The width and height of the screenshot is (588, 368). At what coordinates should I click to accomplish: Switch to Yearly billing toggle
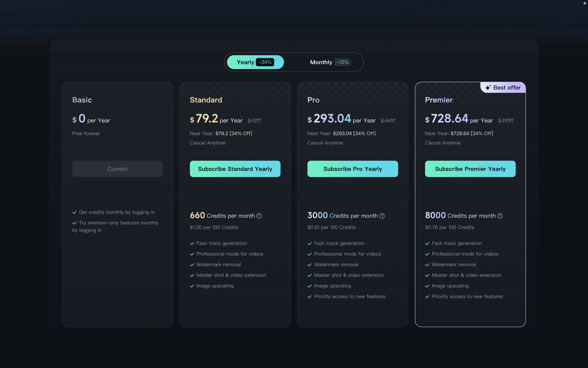coord(255,62)
